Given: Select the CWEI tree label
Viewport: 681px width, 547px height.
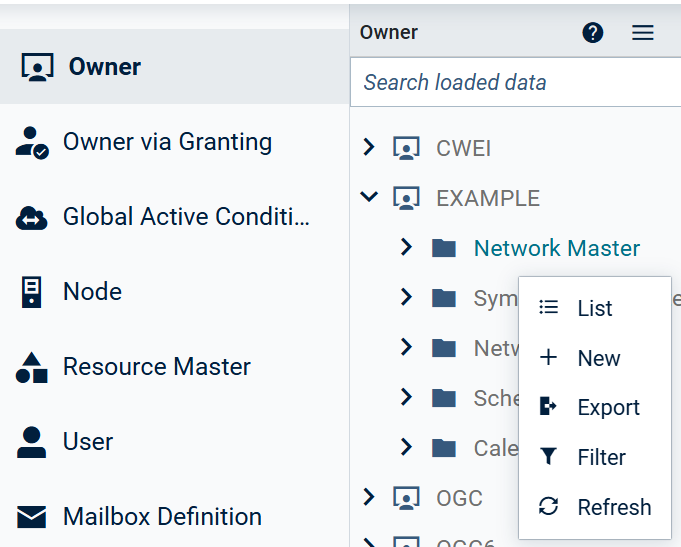Looking at the screenshot, I should pos(464,149).
